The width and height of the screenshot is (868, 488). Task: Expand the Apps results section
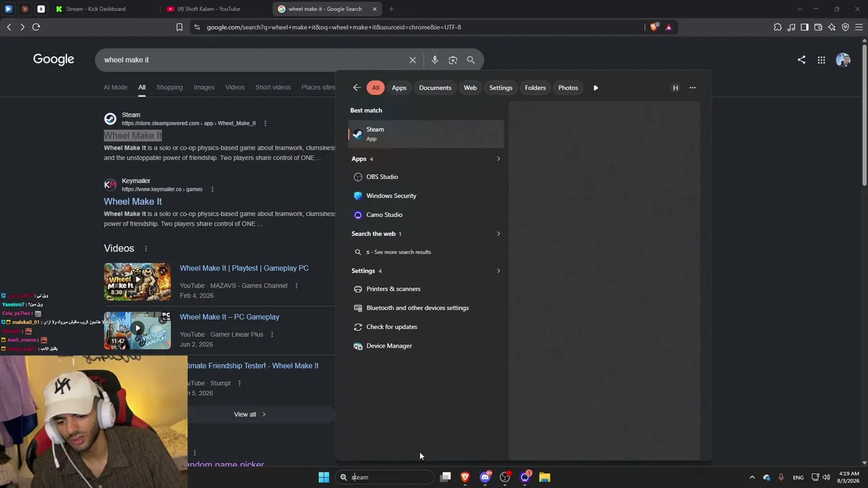pos(498,159)
